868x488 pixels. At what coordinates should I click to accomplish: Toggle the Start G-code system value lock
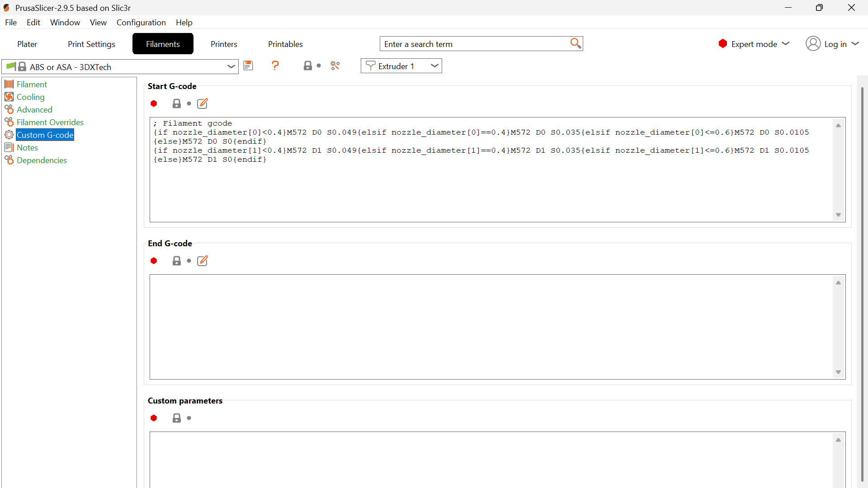coord(177,103)
